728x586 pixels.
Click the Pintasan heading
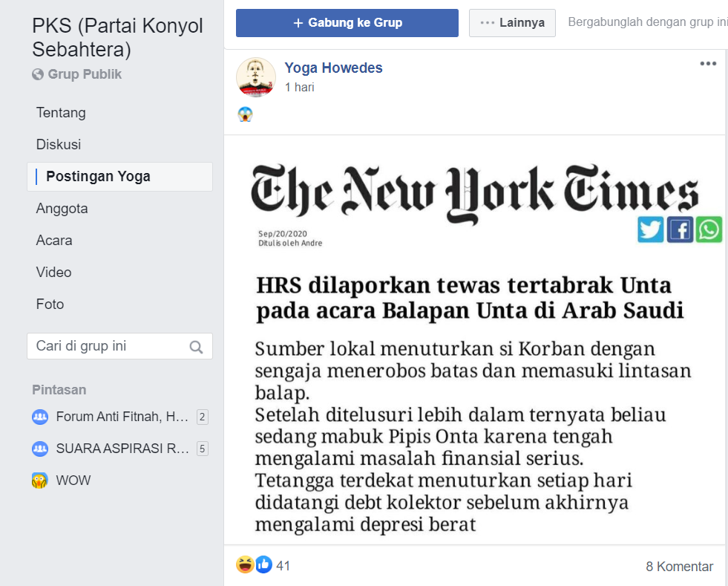59,390
